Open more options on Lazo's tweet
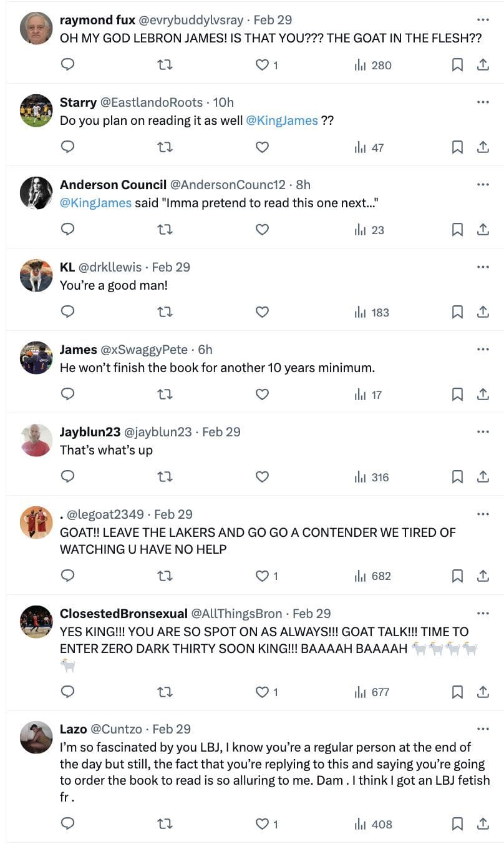The height and width of the screenshot is (844, 504). click(x=483, y=729)
